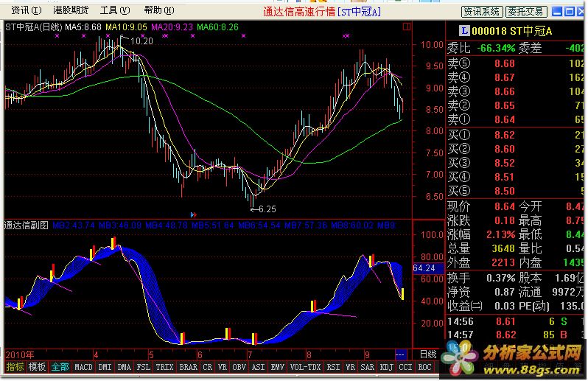Select the 全部 indicator category tab
588x381 pixels.
tap(60, 367)
